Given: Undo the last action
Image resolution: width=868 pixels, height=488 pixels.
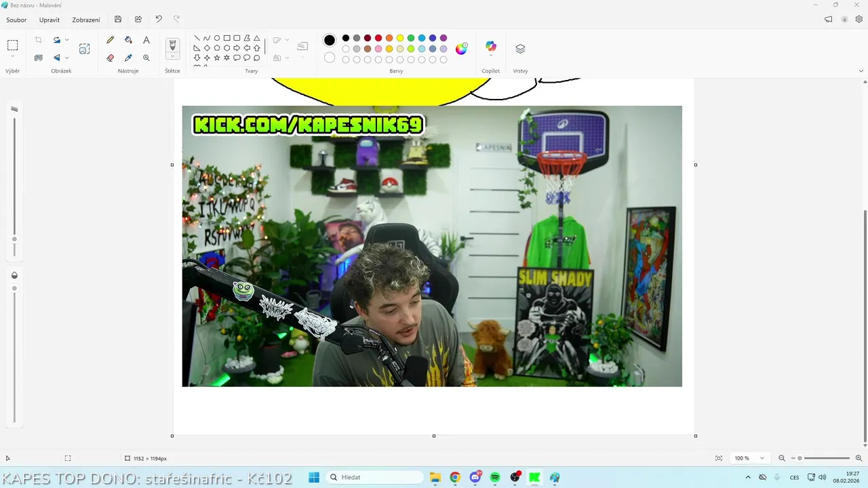Looking at the screenshot, I should coord(159,20).
